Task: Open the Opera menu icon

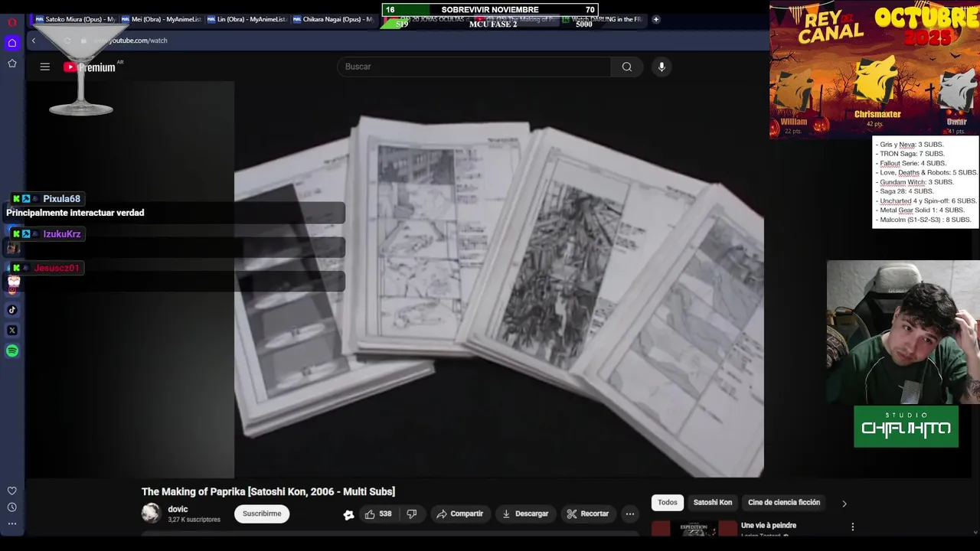Action: (12, 22)
